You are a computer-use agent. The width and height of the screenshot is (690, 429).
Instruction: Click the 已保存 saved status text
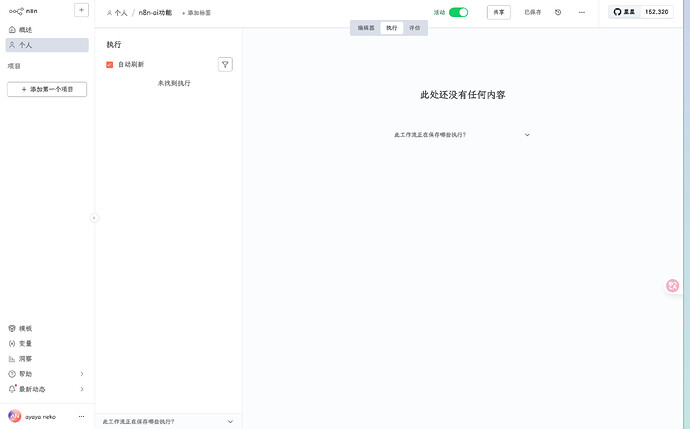[x=532, y=12]
